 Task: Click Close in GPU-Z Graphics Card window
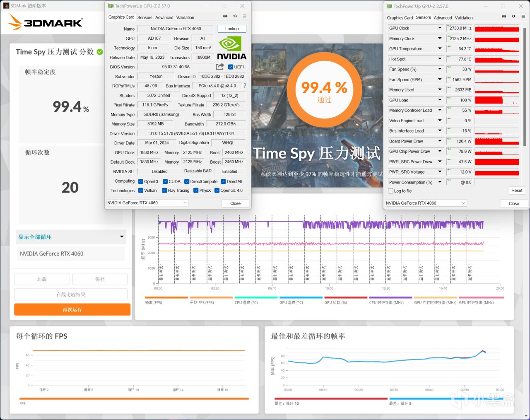tap(235, 203)
